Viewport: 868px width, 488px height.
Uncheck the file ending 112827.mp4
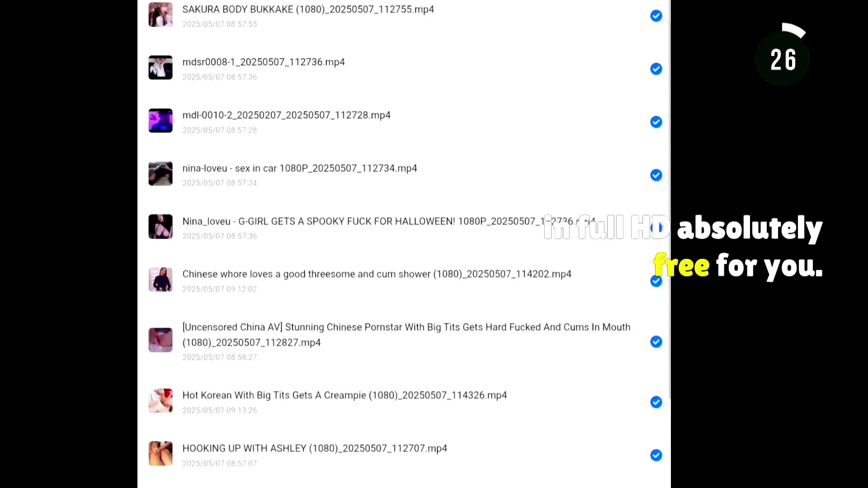(656, 342)
